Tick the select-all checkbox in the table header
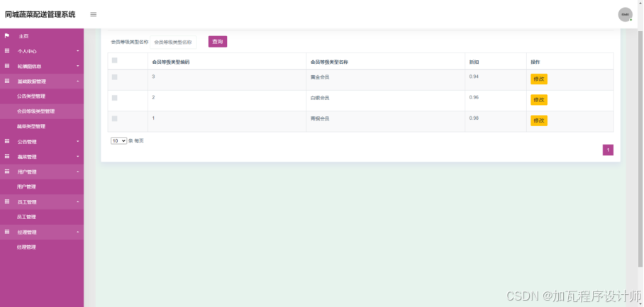This screenshot has width=644, height=307. pyautogui.click(x=115, y=60)
